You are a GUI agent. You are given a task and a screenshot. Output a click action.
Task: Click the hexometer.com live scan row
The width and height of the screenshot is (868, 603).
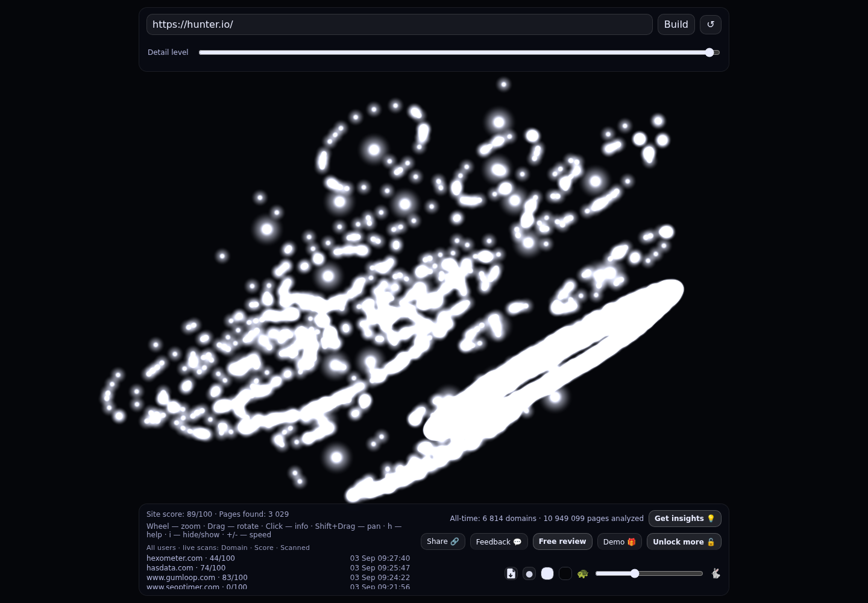click(278, 558)
